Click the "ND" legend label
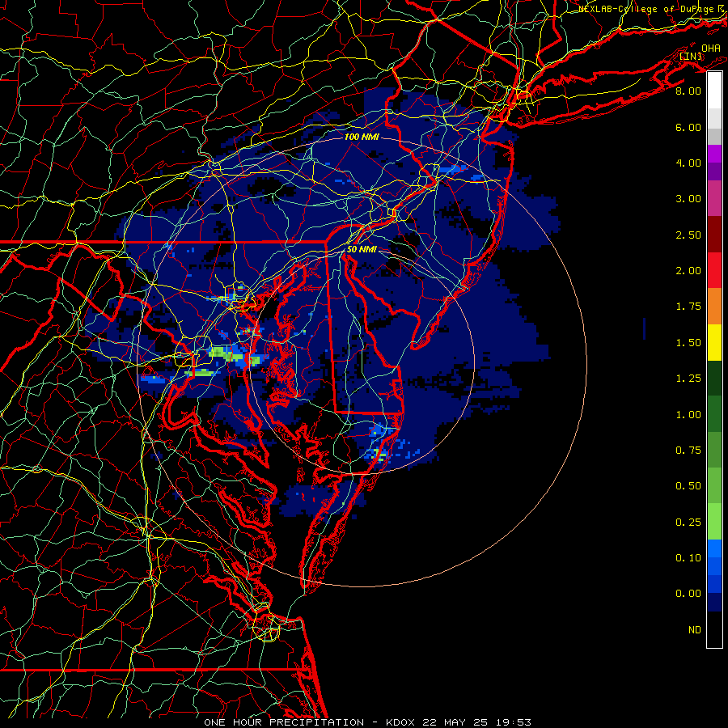The image size is (728, 728). click(695, 630)
